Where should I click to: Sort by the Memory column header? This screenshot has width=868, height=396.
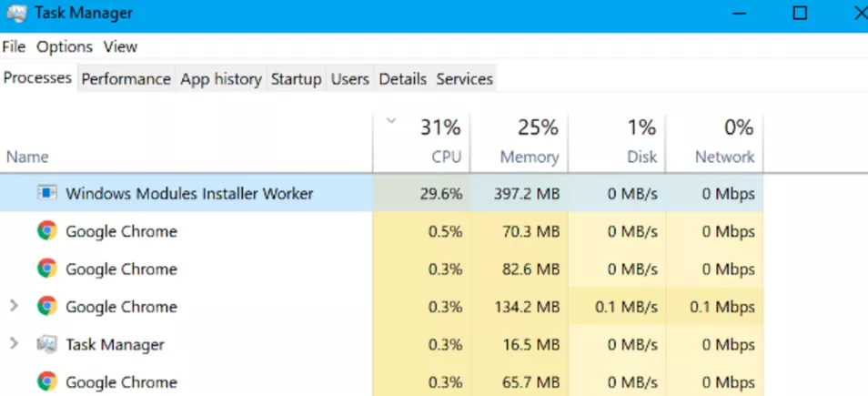[x=530, y=157]
